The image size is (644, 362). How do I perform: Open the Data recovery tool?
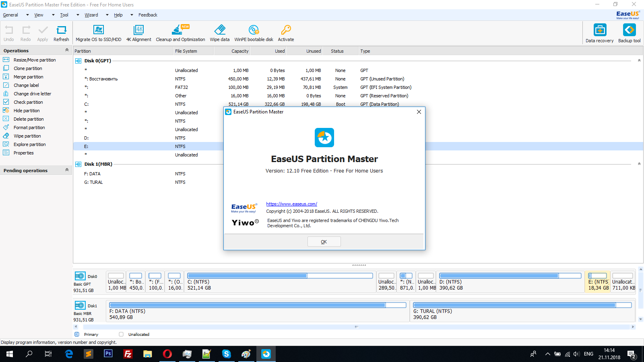pos(600,33)
